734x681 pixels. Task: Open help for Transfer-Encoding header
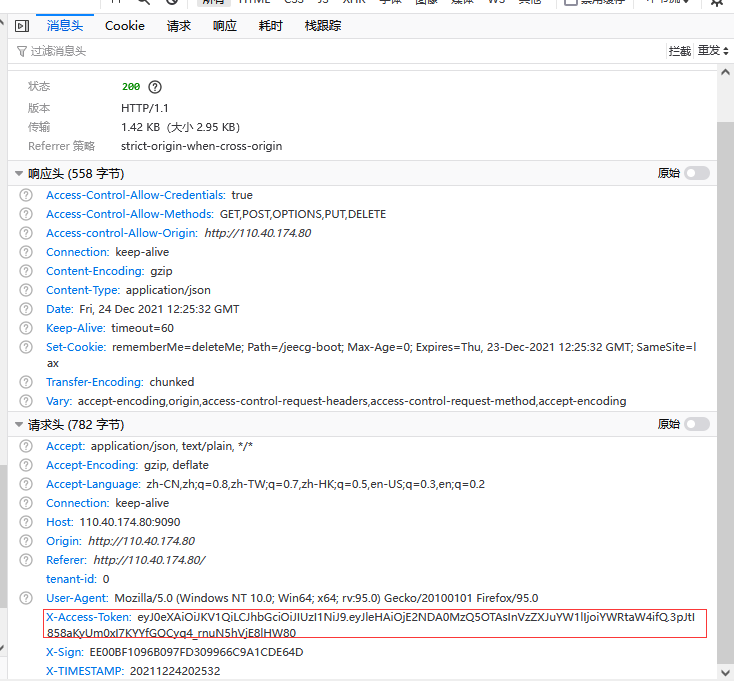click(26, 382)
